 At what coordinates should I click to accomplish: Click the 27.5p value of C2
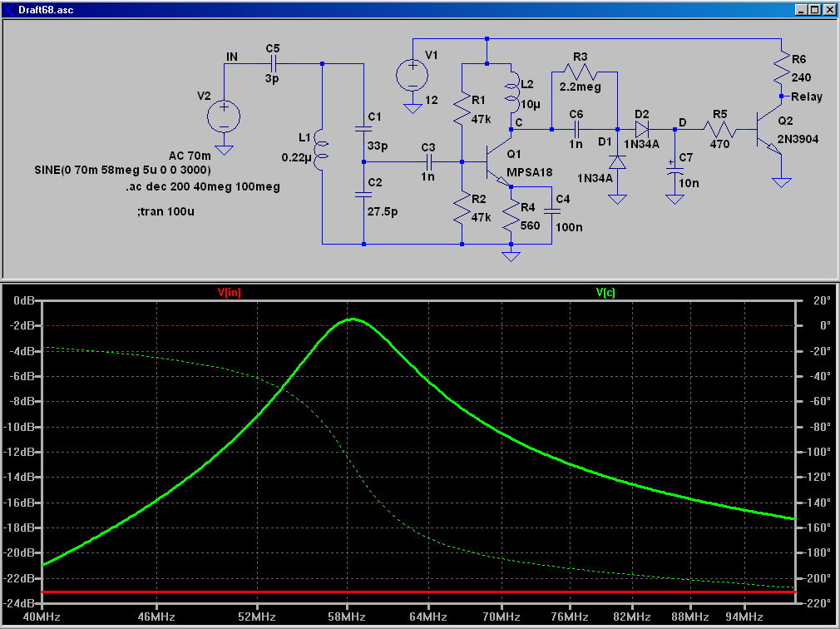[383, 211]
